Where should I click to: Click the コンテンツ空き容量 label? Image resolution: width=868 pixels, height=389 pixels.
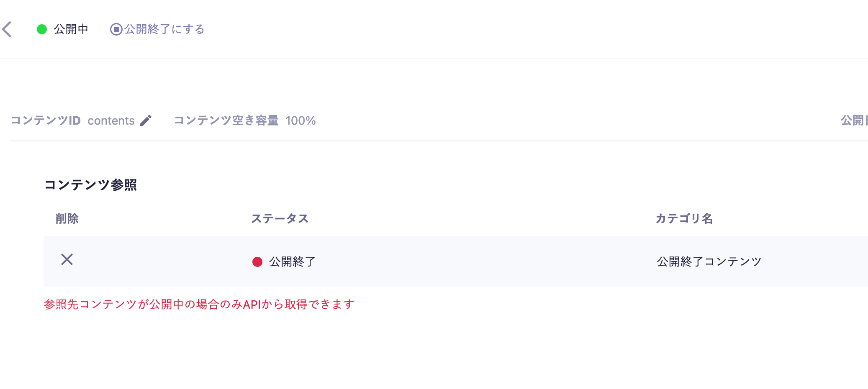click(226, 120)
